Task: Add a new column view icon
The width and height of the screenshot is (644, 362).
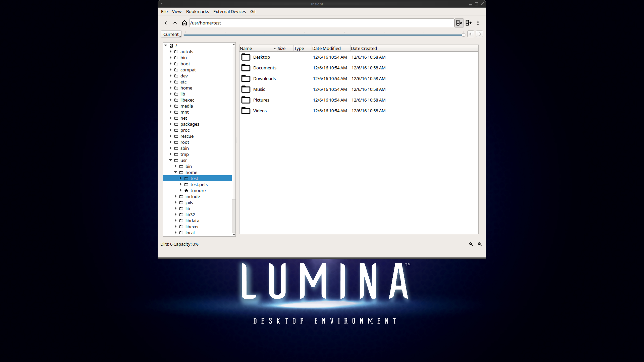Action: pos(469,23)
